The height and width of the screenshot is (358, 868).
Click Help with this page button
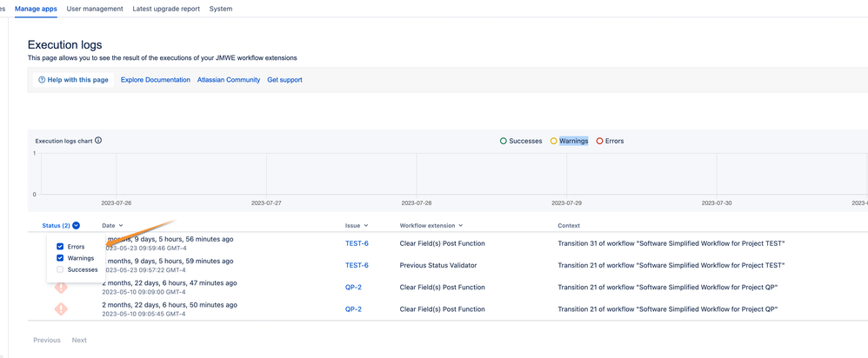73,80
